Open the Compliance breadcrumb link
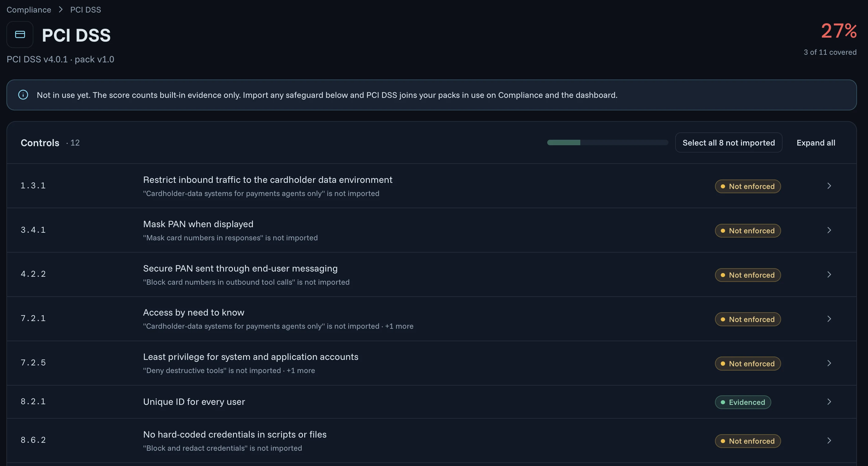This screenshot has width=868, height=466. pos(29,10)
